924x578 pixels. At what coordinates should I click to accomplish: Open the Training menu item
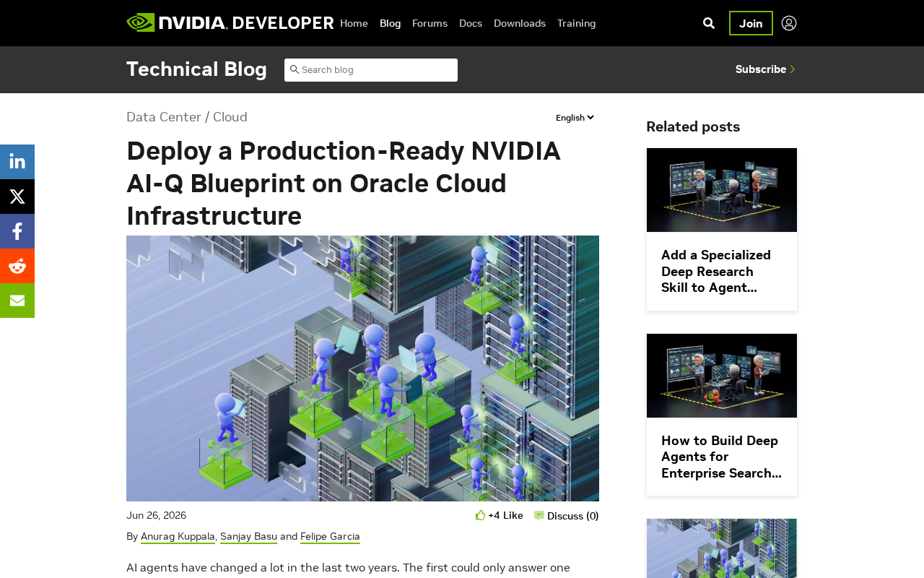tap(577, 23)
